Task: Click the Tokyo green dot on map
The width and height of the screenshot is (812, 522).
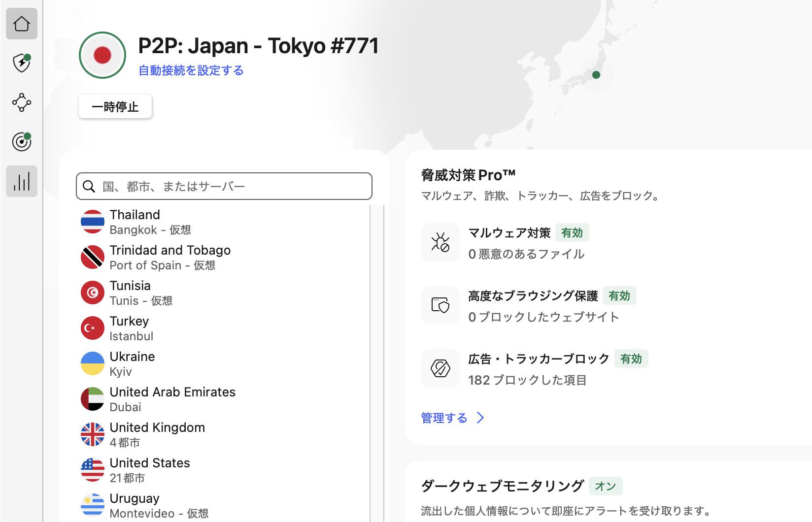Action: (x=596, y=75)
